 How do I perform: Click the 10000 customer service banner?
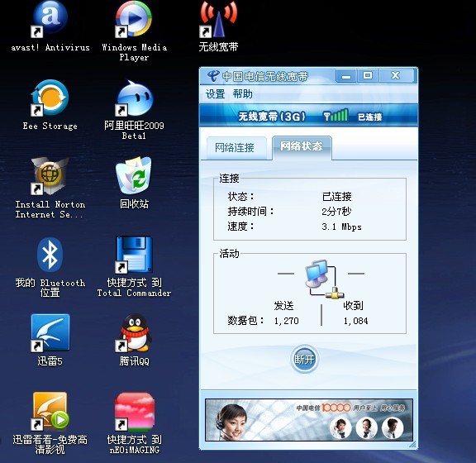[309, 419]
